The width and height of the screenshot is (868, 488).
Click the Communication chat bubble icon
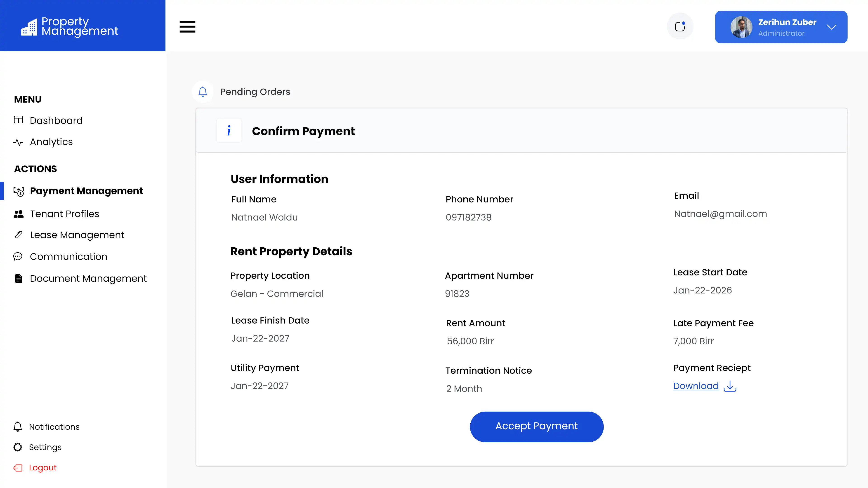(18, 257)
